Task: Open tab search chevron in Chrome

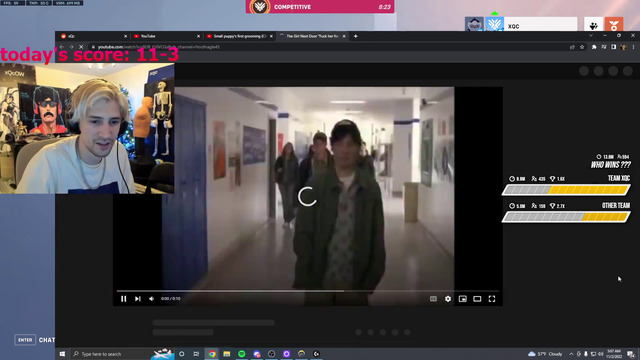Action: (x=591, y=36)
